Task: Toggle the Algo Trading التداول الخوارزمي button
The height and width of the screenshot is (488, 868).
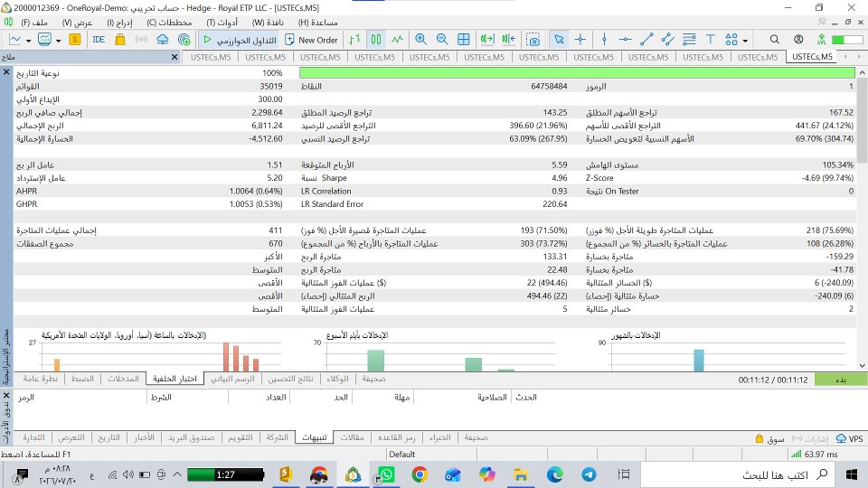Action: tap(240, 40)
